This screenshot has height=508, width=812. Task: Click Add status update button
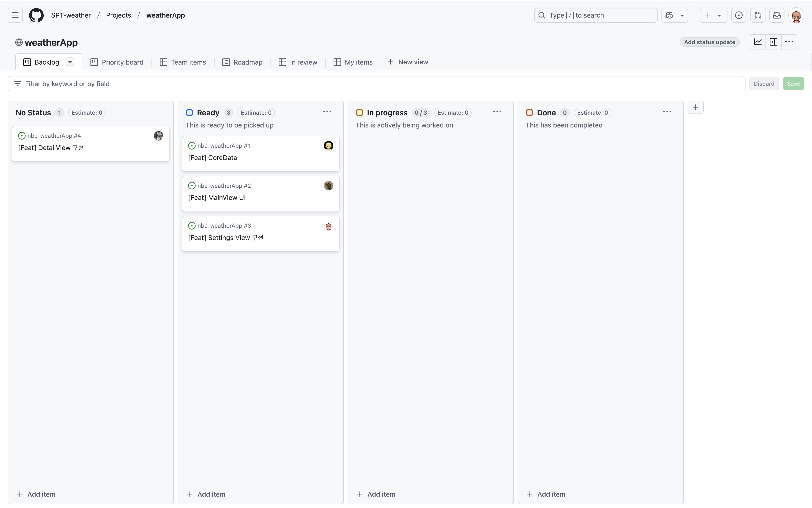709,42
